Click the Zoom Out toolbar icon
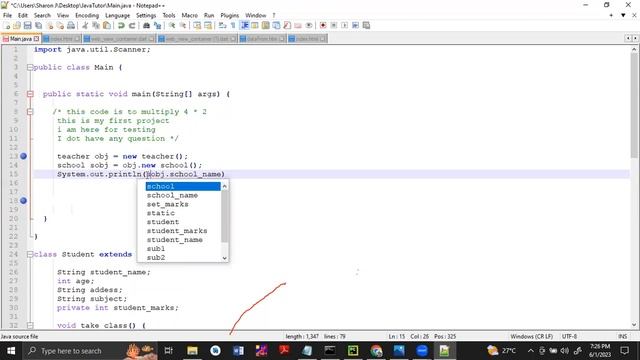Image resolution: width=640 pixels, height=360 pixels. 182,25
